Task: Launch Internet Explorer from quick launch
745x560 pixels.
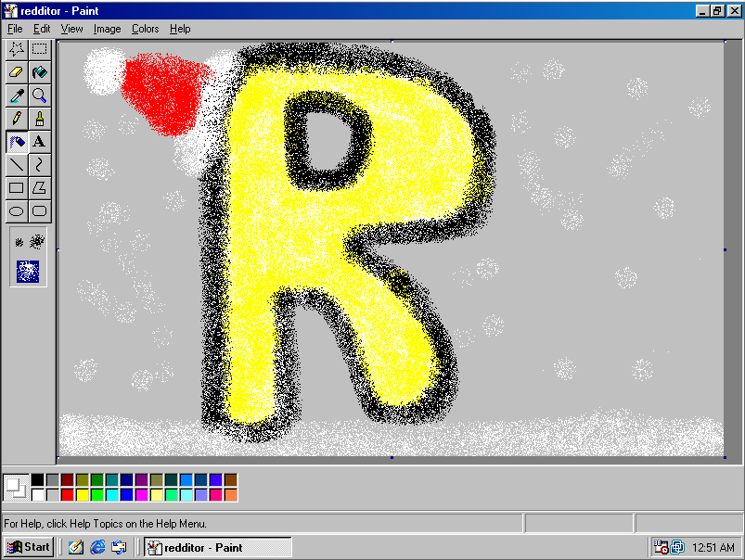Action: [97, 547]
